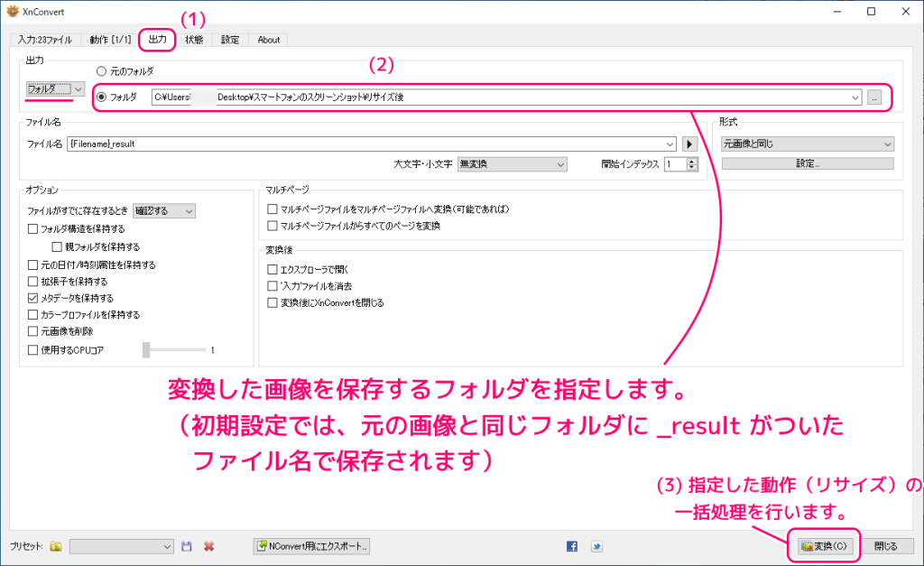Enable multipage-to-multipage conversion checkbox
This screenshot has width=924, height=566.
273,209
